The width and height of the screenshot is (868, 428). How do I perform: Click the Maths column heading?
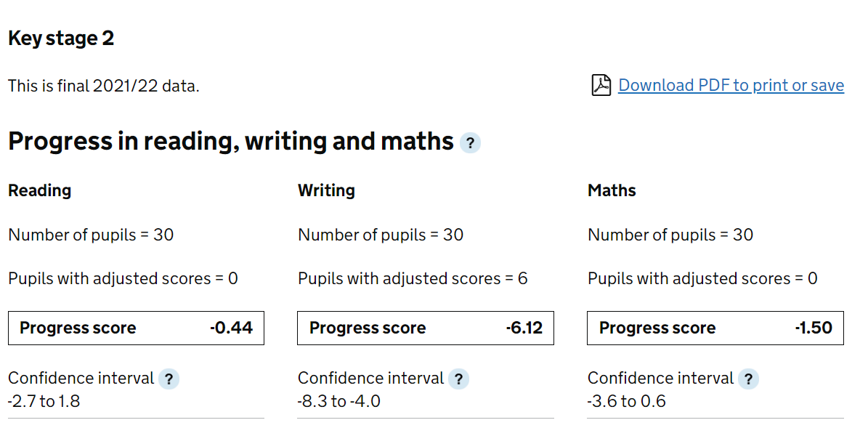[612, 190]
